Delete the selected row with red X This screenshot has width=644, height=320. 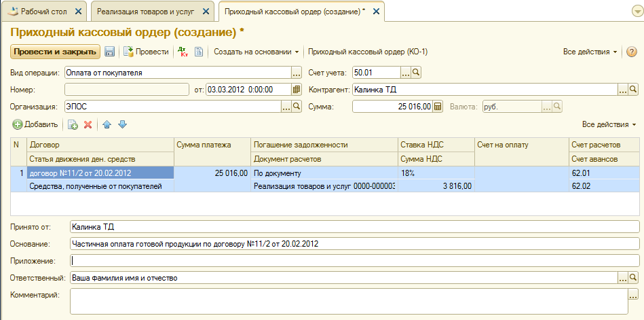tap(88, 125)
